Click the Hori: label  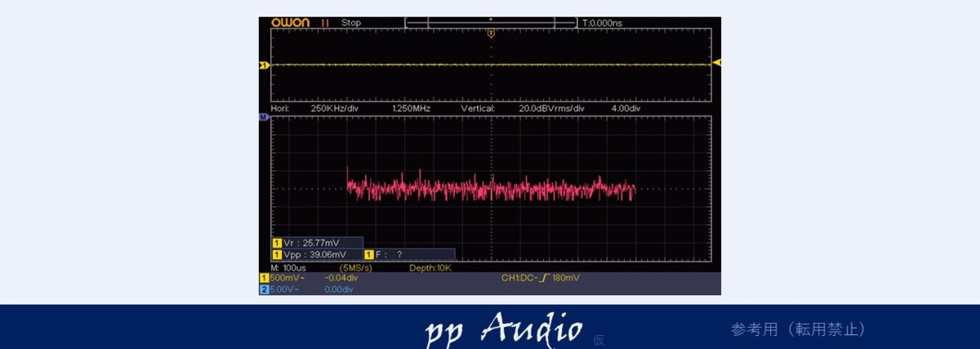280,108
